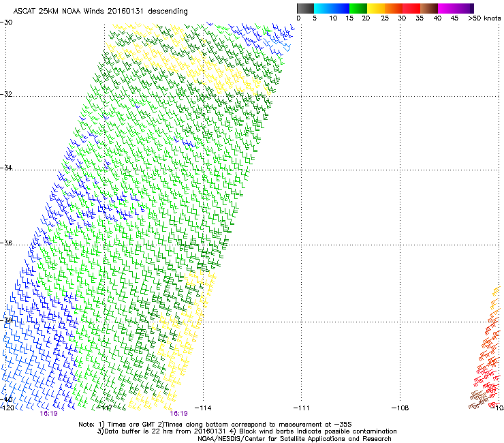Select the '15' label under the color bar

tap(349, 18)
